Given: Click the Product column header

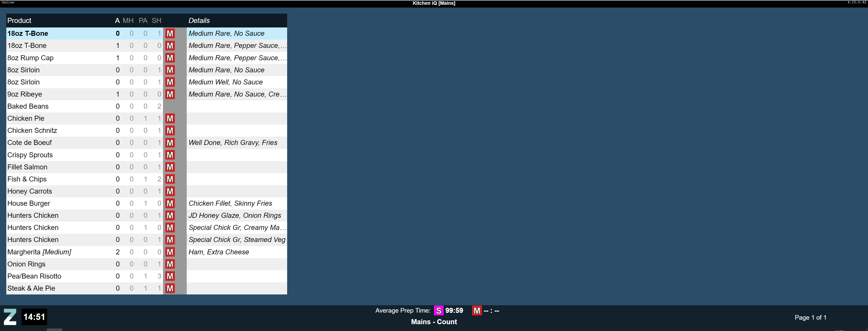Looking at the screenshot, I should point(19,20).
